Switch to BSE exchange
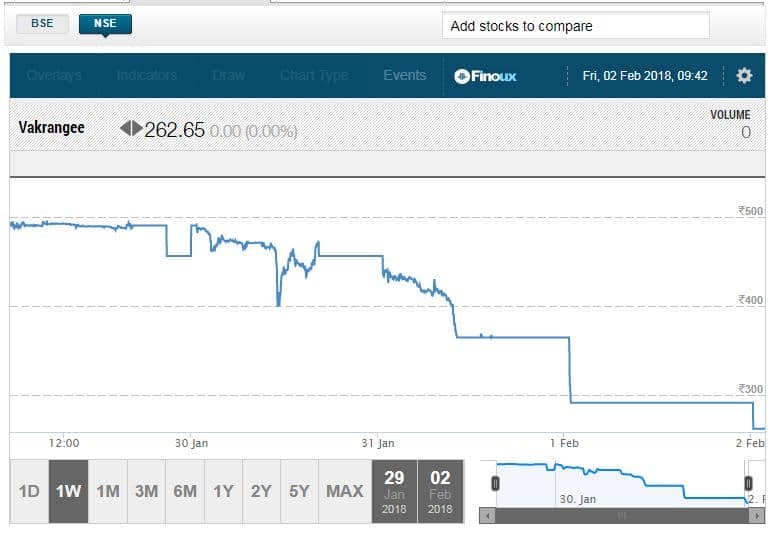 tap(43, 24)
